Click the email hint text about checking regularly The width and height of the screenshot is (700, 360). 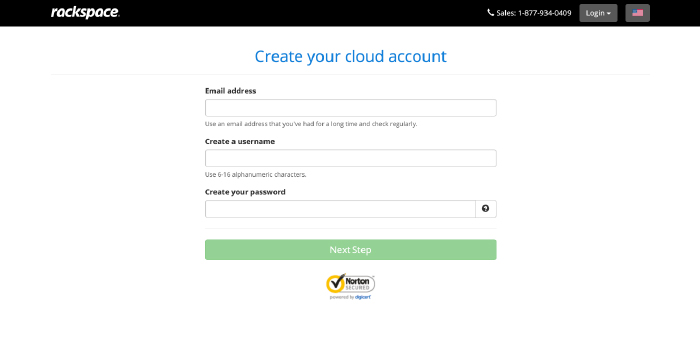(311, 124)
